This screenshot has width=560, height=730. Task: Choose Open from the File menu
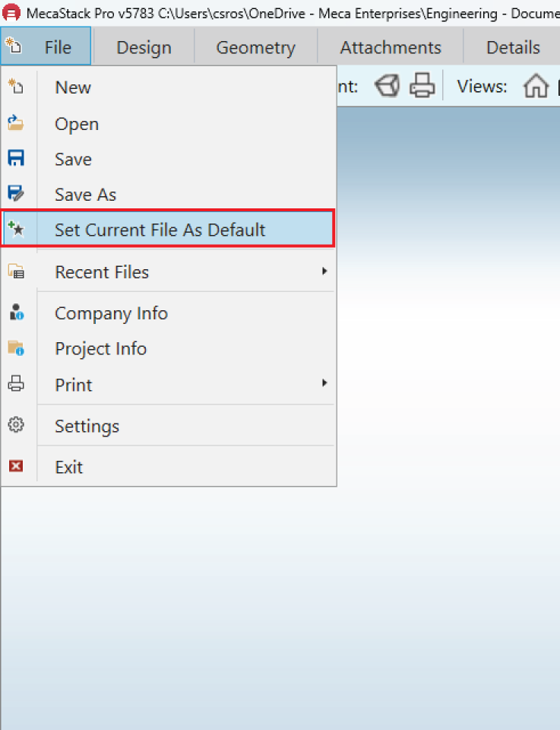pyautogui.click(x=169, y=123)
